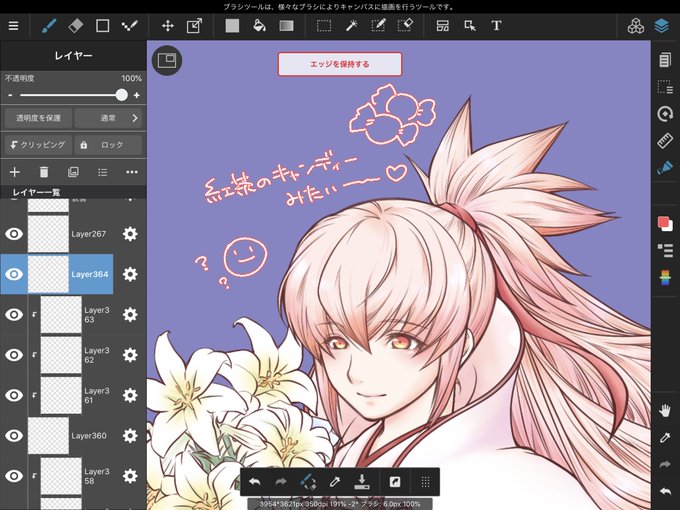This screenshot has height=510, width=680.
Task: Open the materials cubes panel
Action: pos(636,26)
